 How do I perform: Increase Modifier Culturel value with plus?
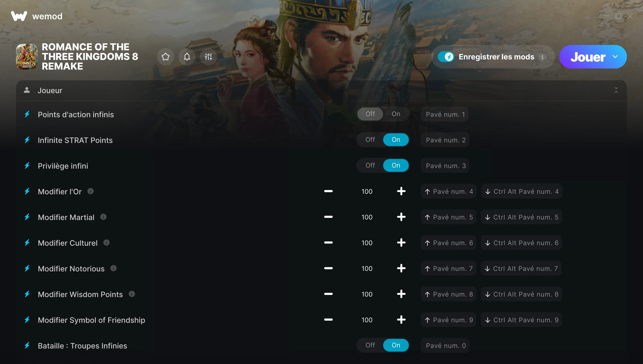click(401, 242)
